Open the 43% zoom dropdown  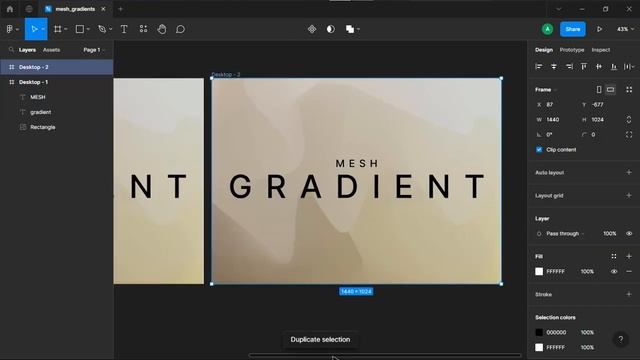(x=625, y=29)
